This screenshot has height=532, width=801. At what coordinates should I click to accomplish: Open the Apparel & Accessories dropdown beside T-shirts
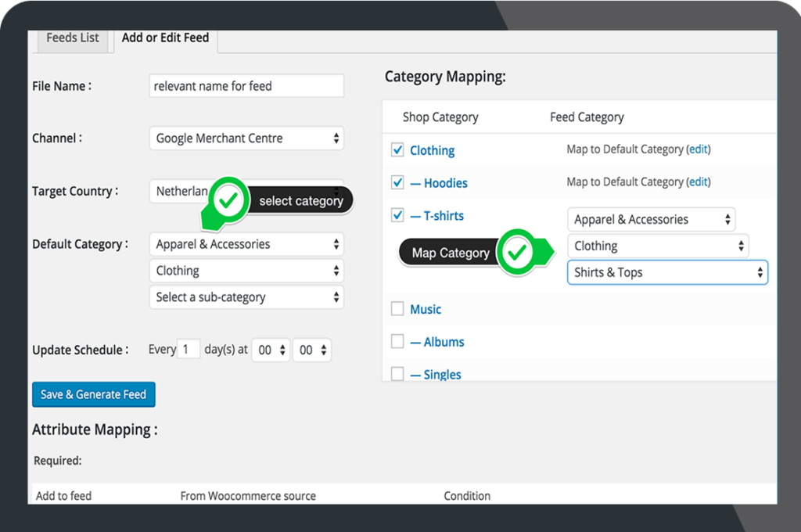point(652,219)
